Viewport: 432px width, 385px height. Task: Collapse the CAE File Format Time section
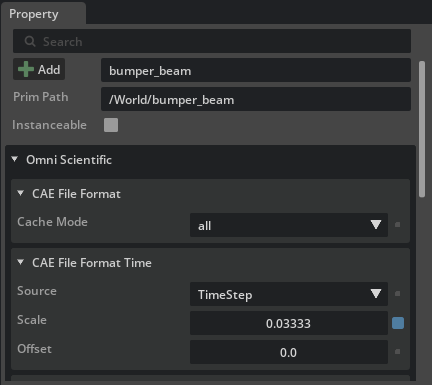(21, 262)
